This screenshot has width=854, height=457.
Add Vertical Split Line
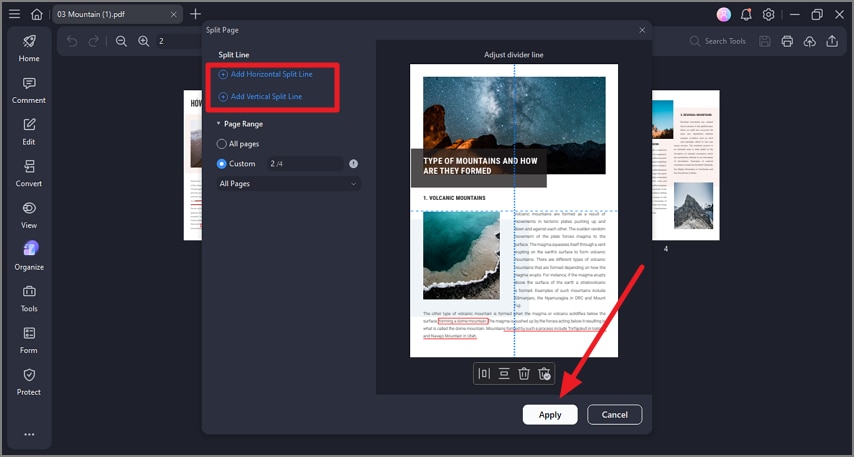point(260,96)
